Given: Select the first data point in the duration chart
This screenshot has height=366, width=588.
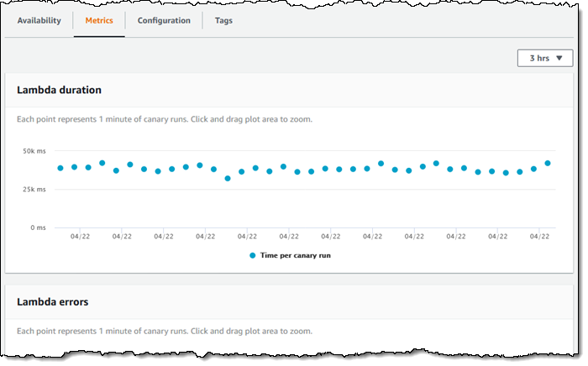Looking at the screenshot, I should click(x=60, y=168).
